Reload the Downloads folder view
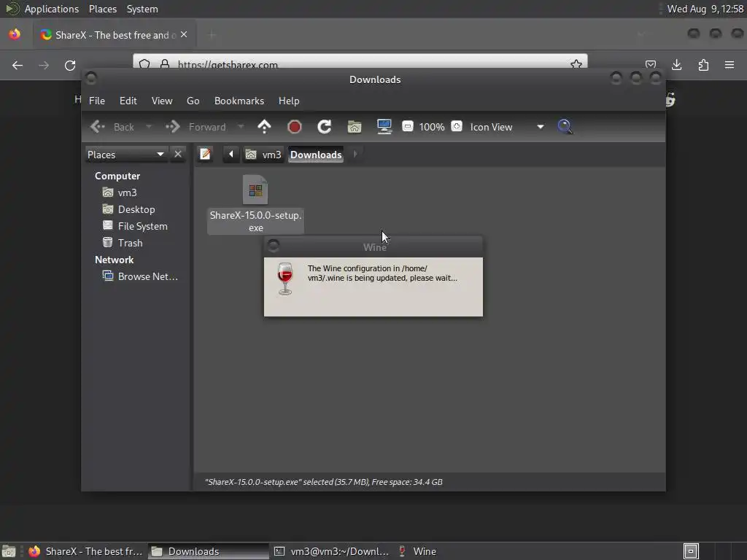The height and width of the screenshot is (560, 747). (x=325, y=127)
